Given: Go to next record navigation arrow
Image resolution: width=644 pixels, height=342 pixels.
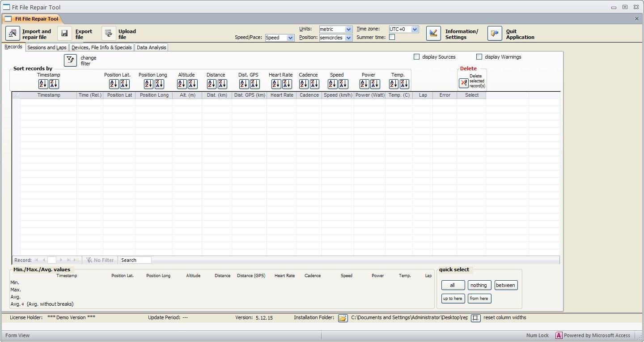Looking at the screenshot, I should tap(61, 260).
